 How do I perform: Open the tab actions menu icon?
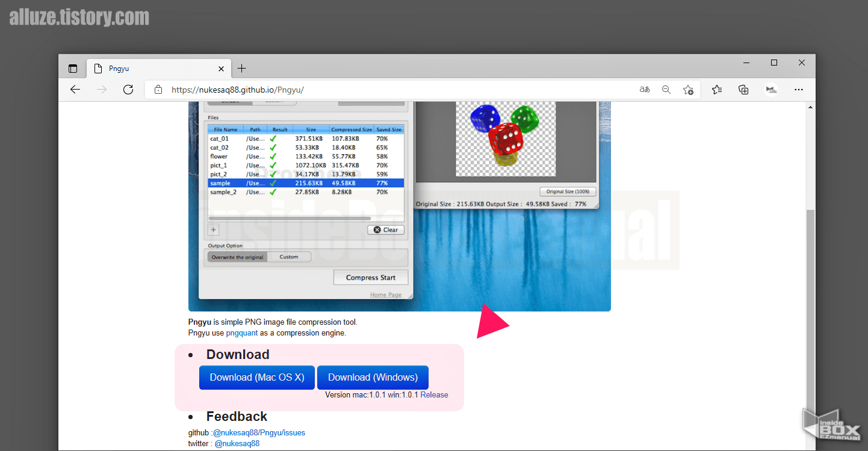pyautogui.click(x=73, y=69)
